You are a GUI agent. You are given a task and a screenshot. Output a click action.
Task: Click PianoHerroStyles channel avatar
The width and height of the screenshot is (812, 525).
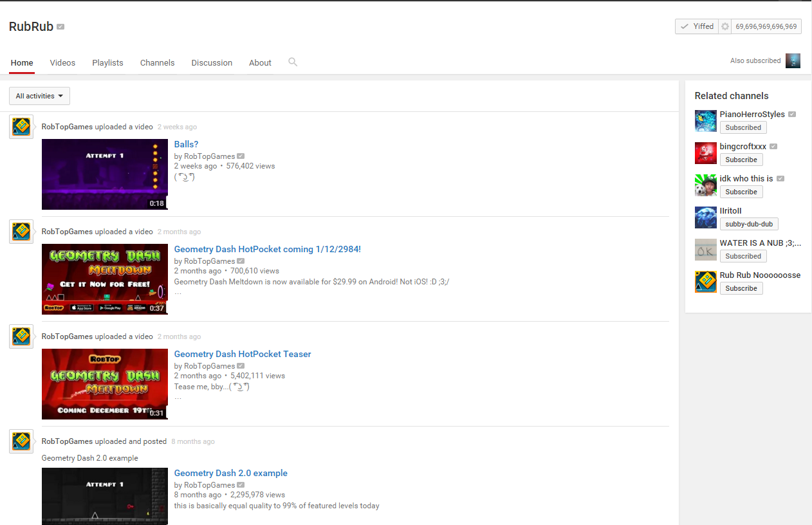tap(706, 121)
